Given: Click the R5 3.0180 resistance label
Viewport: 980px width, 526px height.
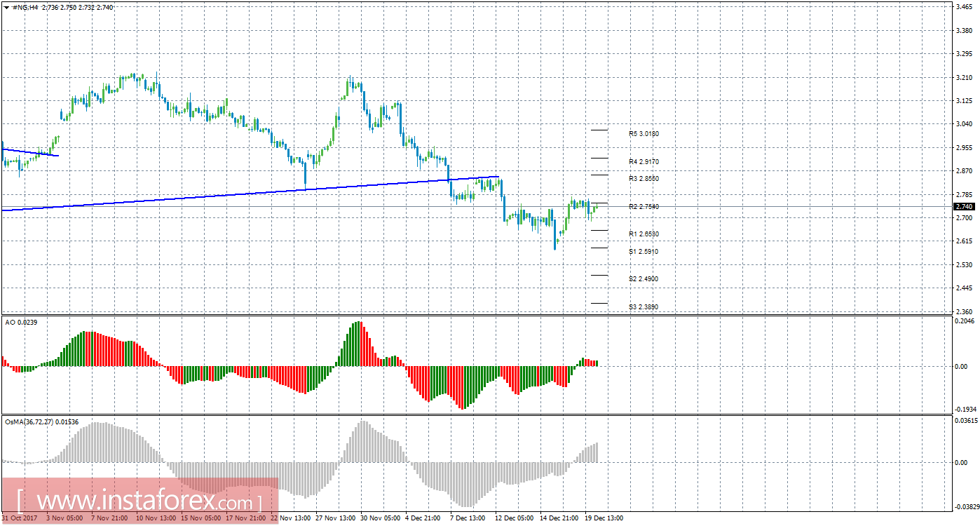Looking at the screenshot, I should coord(643,134).
